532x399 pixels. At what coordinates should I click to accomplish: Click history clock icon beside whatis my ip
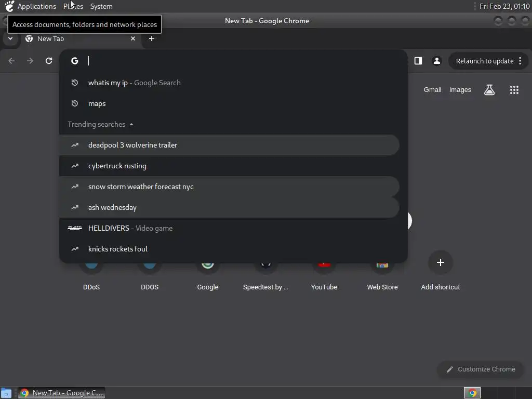tap(75, 83)
